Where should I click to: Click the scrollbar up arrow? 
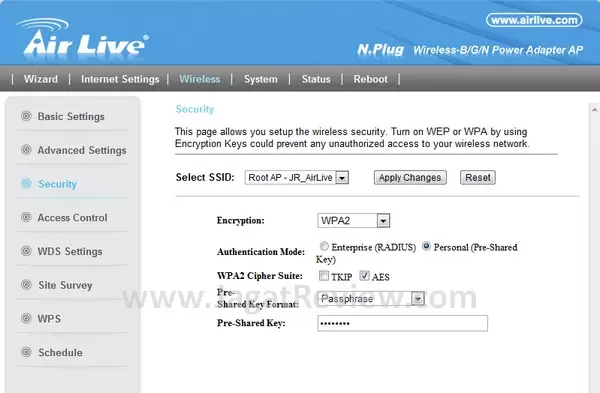pos(595,110)
